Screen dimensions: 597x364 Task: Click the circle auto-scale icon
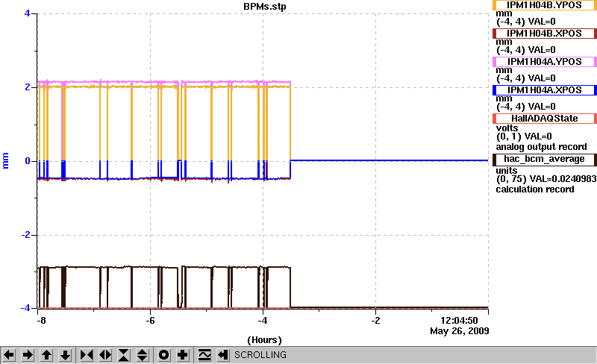click(x=163, y=355)
